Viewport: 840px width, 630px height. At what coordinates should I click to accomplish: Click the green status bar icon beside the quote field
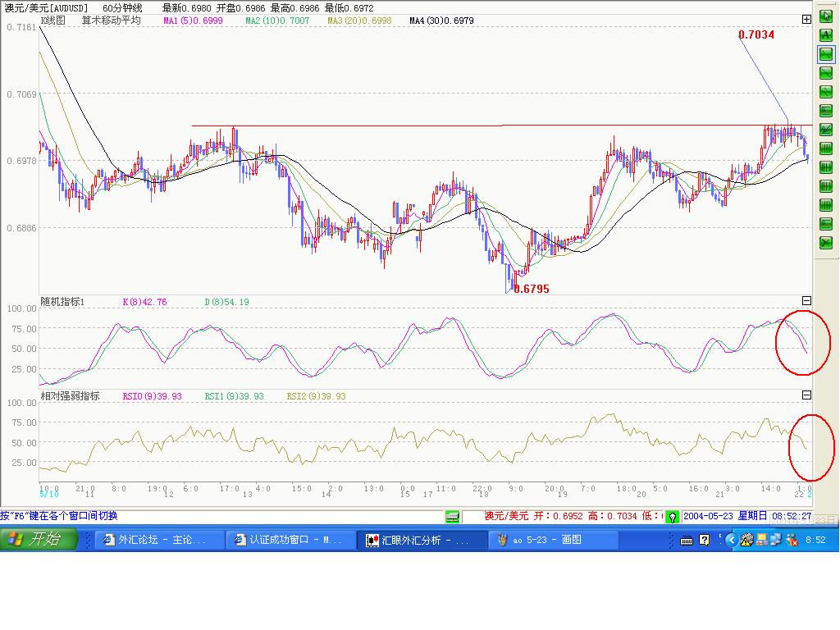coord(453,517)
